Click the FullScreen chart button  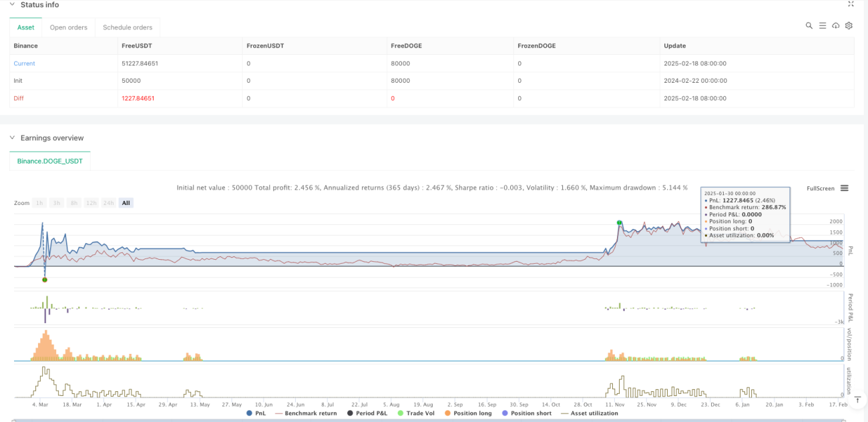[x=821, y=188]
